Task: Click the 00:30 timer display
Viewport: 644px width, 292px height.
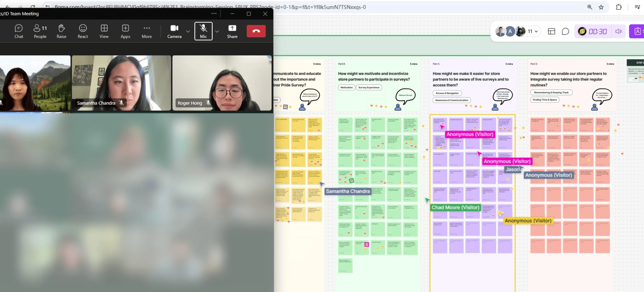Action: tap(597, 32)
